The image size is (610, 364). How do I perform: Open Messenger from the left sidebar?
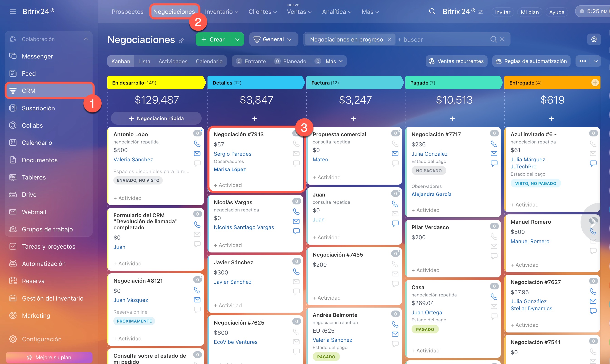pos(37,56)
